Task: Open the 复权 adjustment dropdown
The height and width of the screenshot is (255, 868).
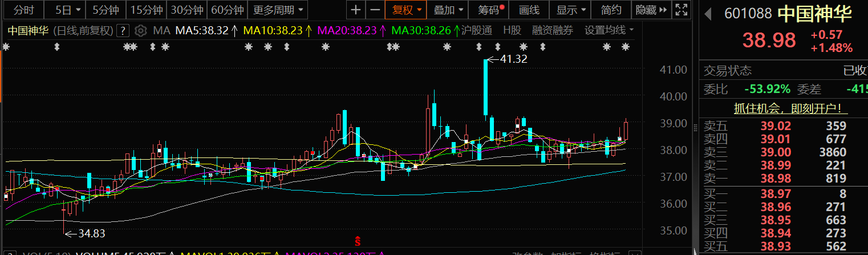Action: (405, 10)
